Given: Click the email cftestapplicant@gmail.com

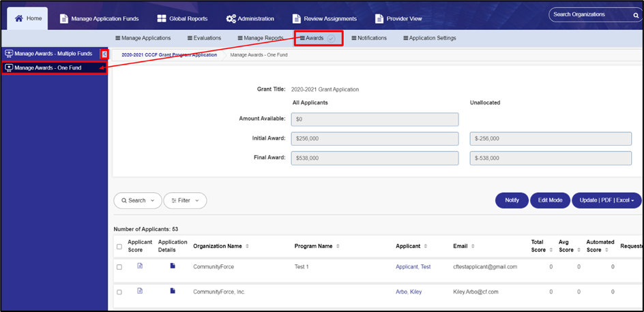Looking at the screenshot, I should [485, 266].
